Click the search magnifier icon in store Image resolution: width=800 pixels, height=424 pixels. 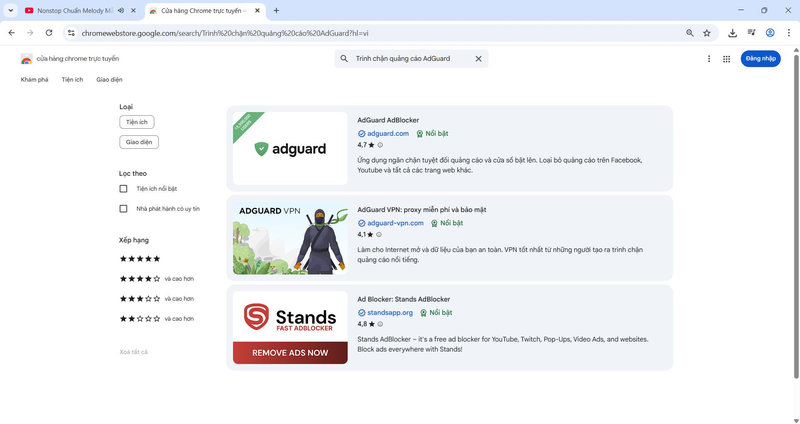click(344, 59)
